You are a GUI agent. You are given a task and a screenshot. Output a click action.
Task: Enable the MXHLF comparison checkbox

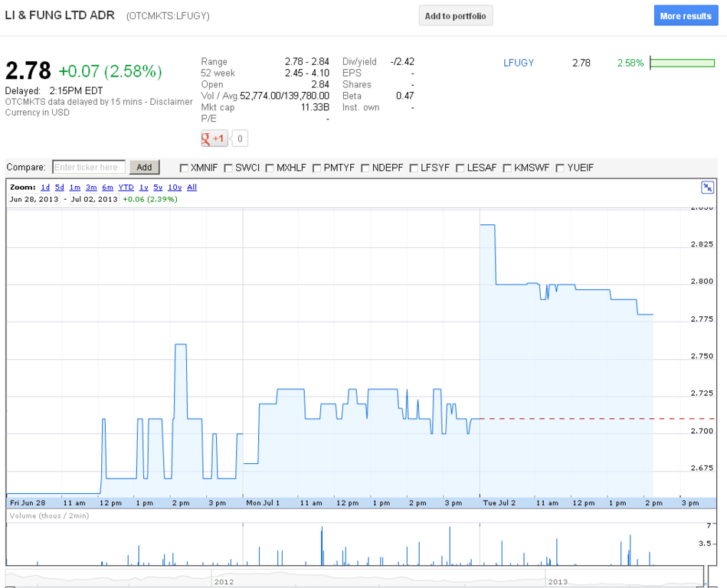[x=270, y=168]
